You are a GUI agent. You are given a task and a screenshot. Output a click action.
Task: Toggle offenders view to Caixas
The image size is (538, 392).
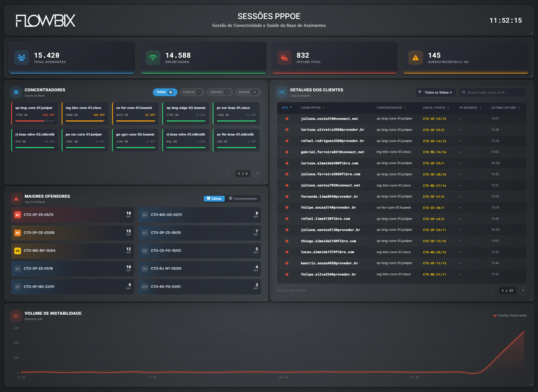214,199
